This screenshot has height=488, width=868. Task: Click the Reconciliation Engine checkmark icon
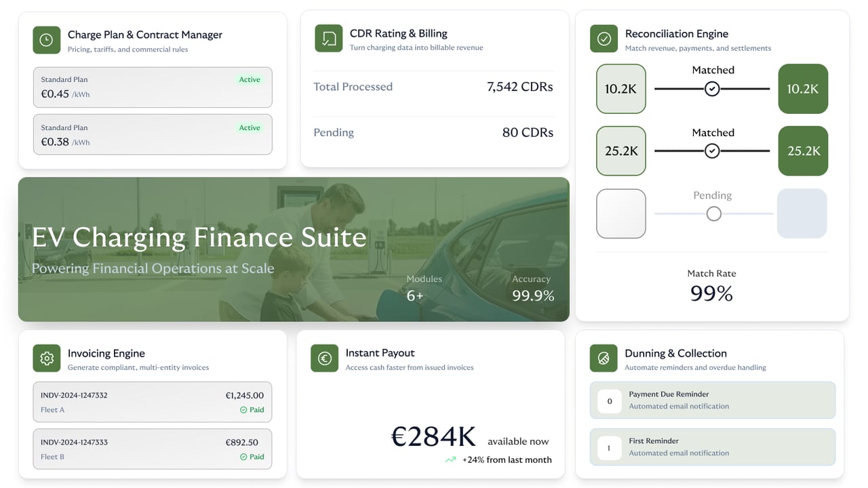click(x=603, y=39)
